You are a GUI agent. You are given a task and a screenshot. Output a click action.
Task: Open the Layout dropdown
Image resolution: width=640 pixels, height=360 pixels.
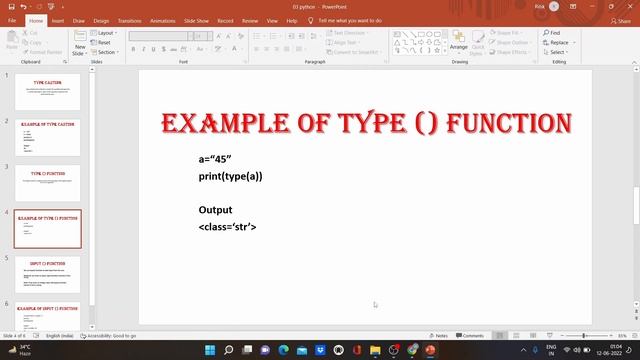pos(104,33)
